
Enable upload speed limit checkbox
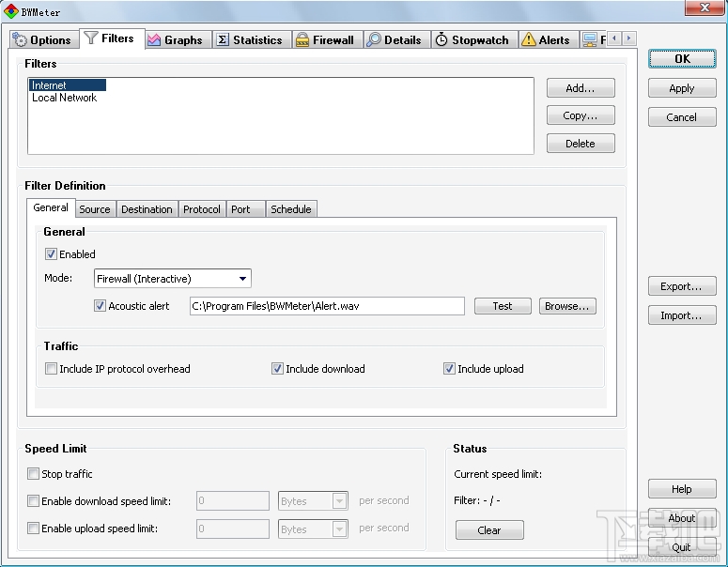(33, 529)
